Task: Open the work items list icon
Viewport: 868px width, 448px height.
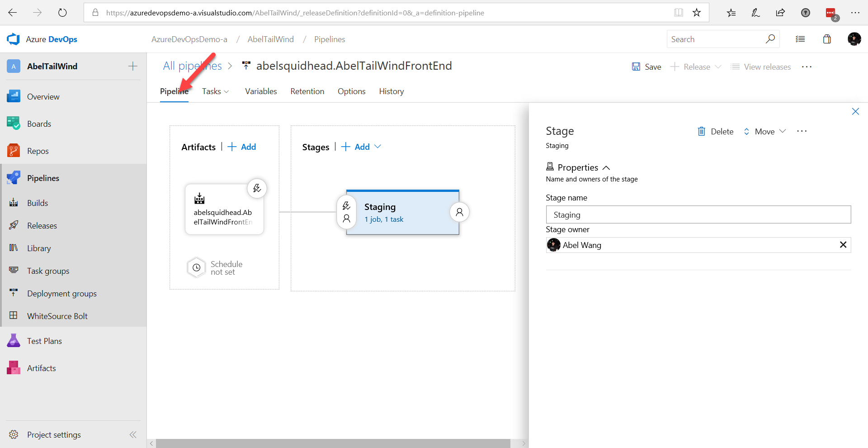Action: pos(800,39)
